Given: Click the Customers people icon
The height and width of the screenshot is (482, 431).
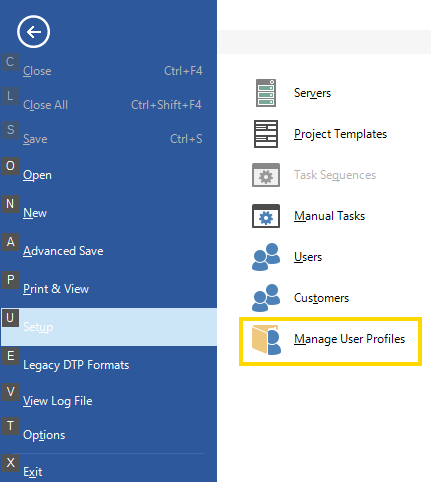Looking at the screenshot, I should 266,298.
